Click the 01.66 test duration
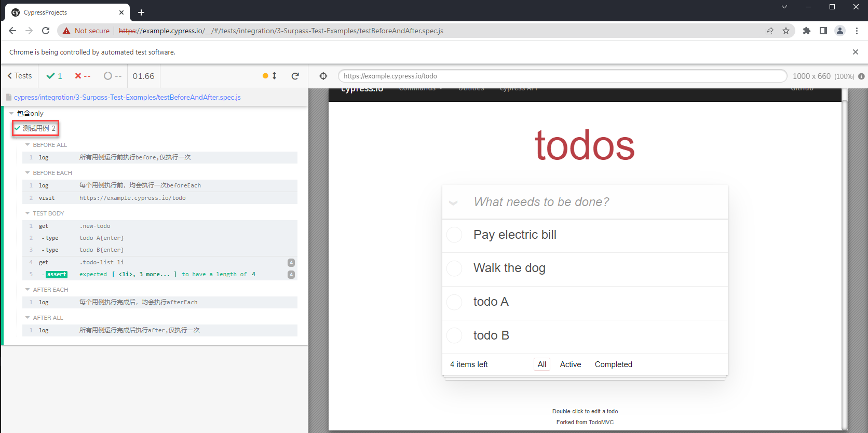The image size is (868, 433). 143,76
